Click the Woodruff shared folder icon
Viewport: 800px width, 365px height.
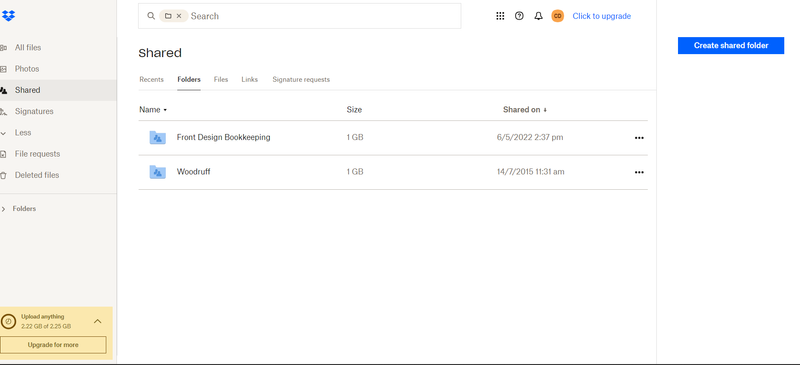[x=158, y=172]
